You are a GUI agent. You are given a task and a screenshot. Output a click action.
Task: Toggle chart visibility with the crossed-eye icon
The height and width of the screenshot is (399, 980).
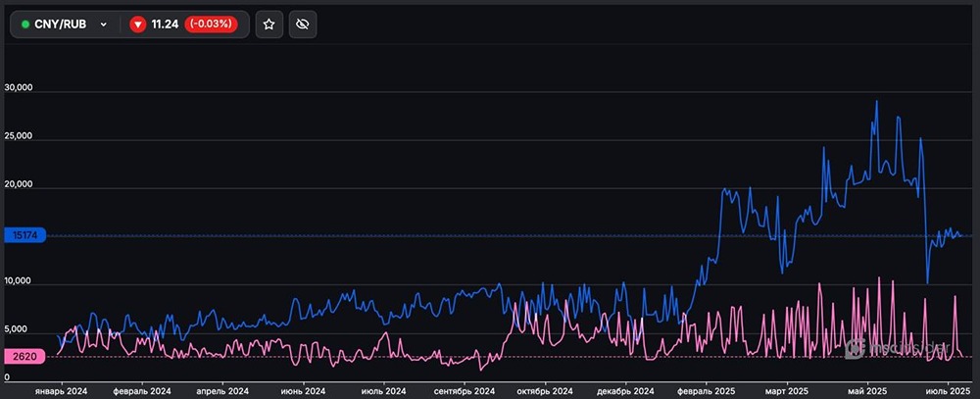click(303, 24)
